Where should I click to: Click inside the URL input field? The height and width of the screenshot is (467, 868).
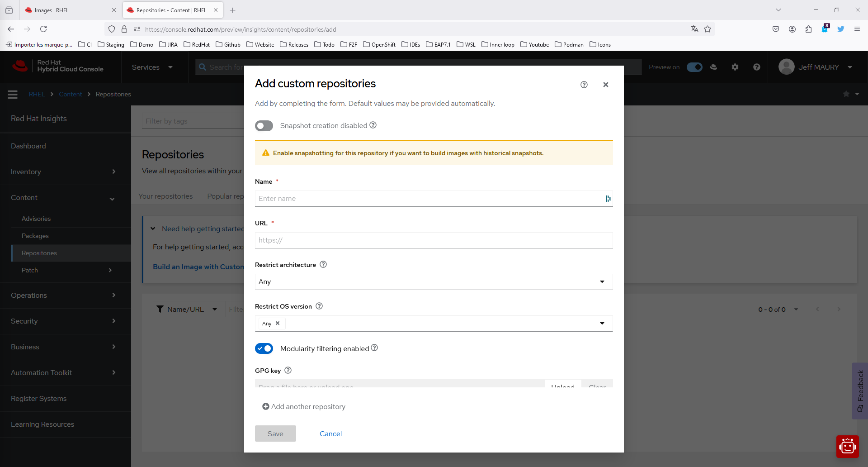(x=434, y=240)
